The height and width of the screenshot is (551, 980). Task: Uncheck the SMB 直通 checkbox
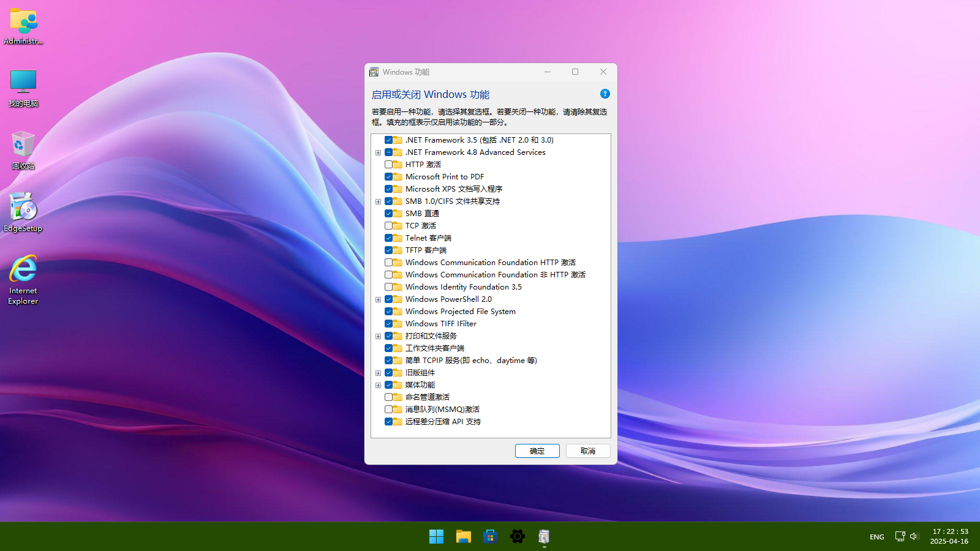(388, 214)
